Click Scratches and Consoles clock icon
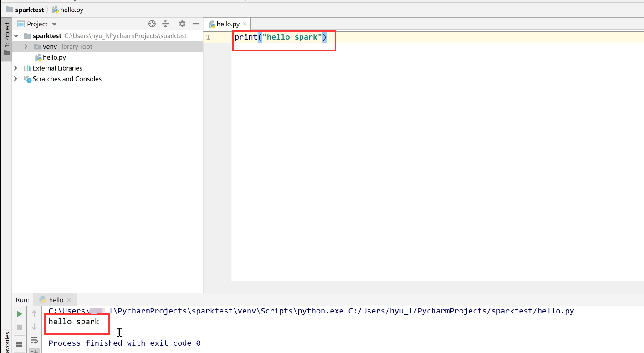Image resolution: width=644 pixels, height=353 pixels. click(x=27, y=79)
